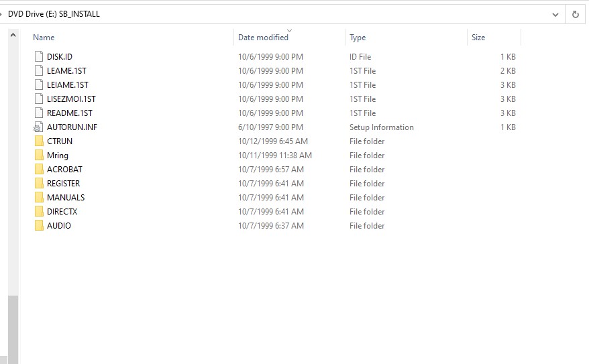The image size is (589, 364).
Task: Click the breadcrumb chevron before DVD Drive
Action: [x=2, y=14]
